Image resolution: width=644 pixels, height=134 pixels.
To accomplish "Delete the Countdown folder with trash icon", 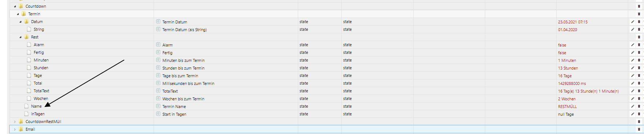I will coord(639,6).
